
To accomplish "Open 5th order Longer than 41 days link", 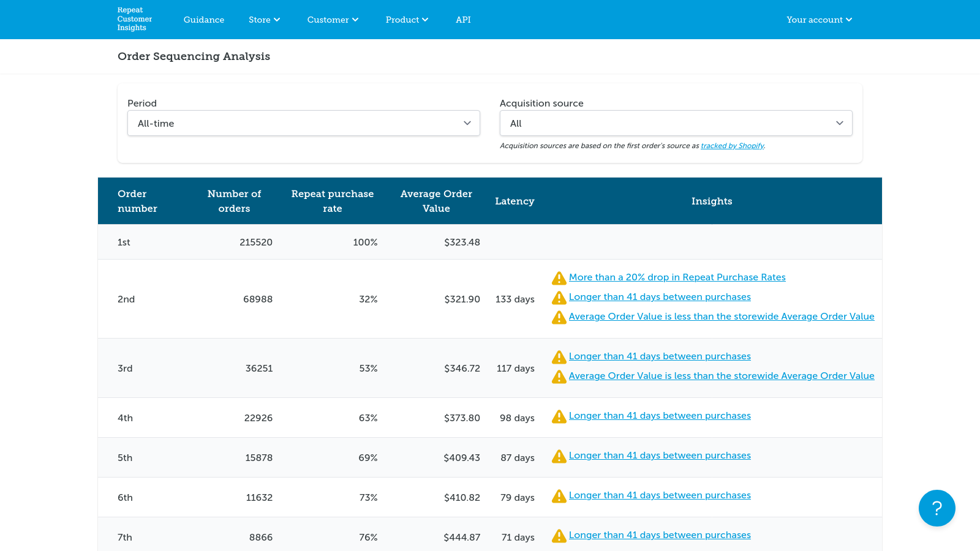I will tap(660, 455).
